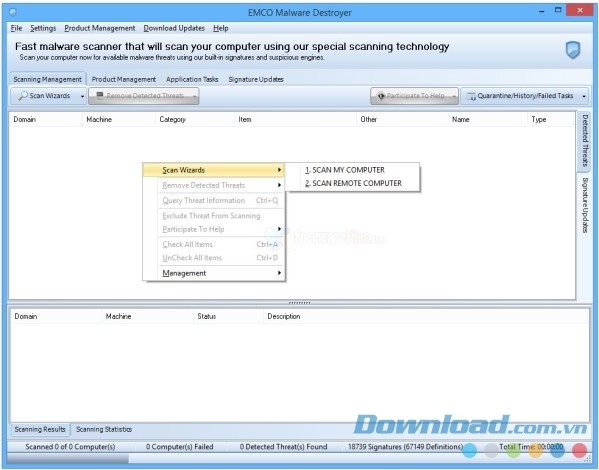Choose Query Threat Information menu entry
The height and width of the screenshot is (470, 599).
coord(214,200)
